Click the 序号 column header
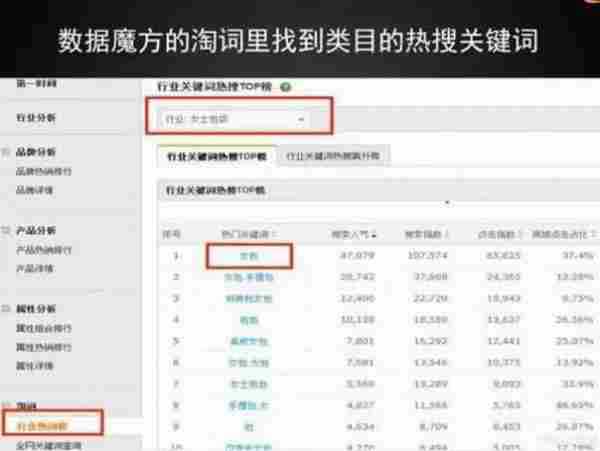The width and height of the screenshot is (600, 451). (x=171, y=234)
